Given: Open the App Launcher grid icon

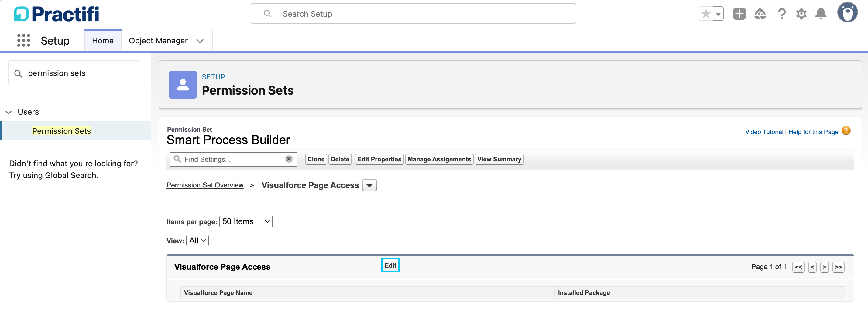Looking at the screenshot, I should coord(24,40).
